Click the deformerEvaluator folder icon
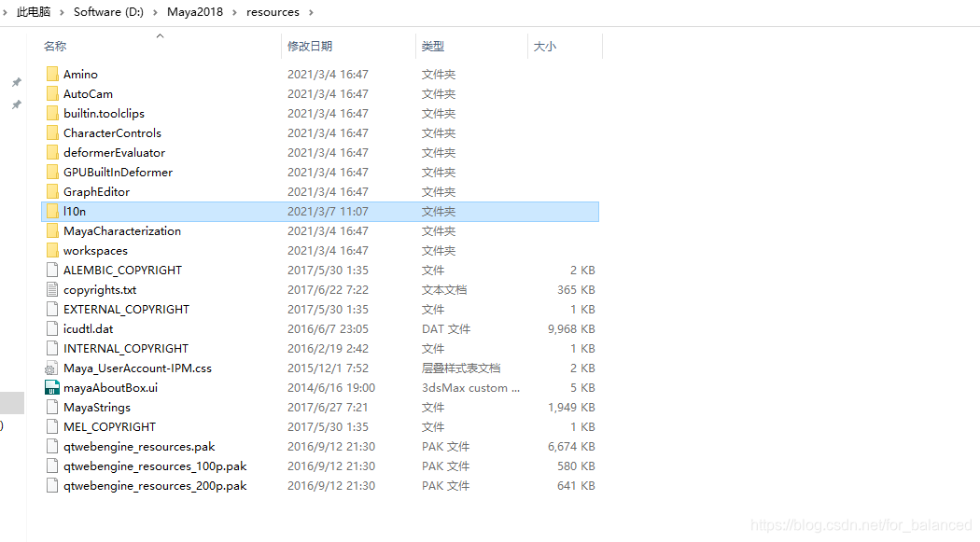The height and width of the screenshot is (542, 980). tap(52, 152)
